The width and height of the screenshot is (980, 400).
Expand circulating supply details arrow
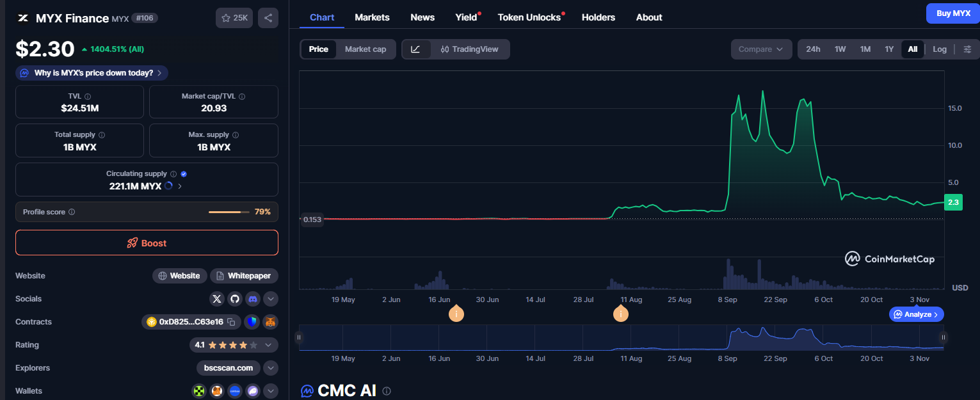pyautogui.click(x=180, y=186)
